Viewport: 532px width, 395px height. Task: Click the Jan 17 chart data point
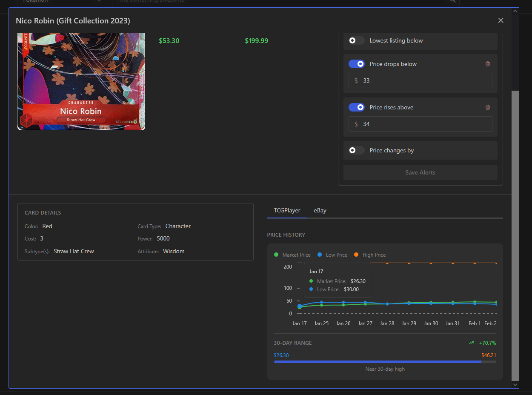coord(300,306)
